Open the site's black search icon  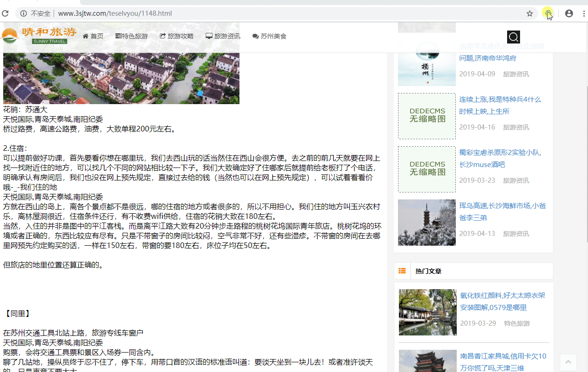click(514, 37)
